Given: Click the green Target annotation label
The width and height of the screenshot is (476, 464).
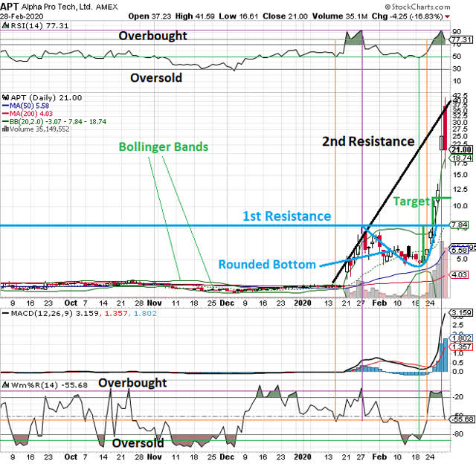Looking at the screenshot, I should pyautogui.click(x=411, y=202).
